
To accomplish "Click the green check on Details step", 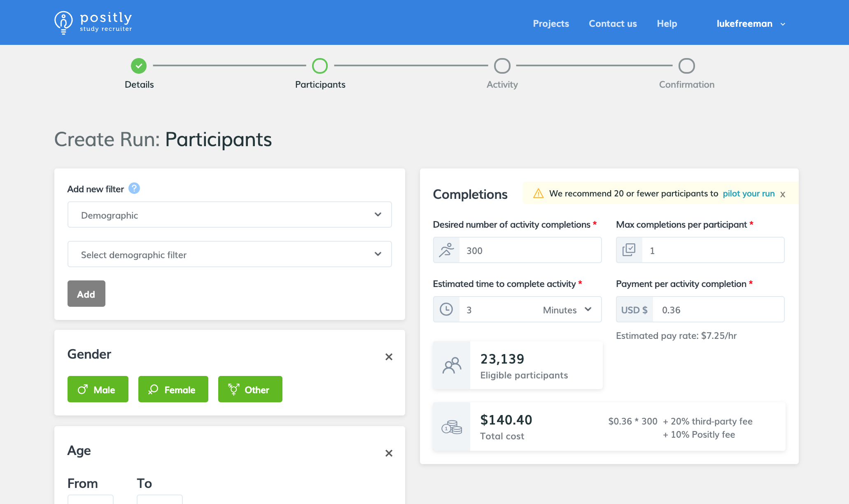I will pos(139,66).
